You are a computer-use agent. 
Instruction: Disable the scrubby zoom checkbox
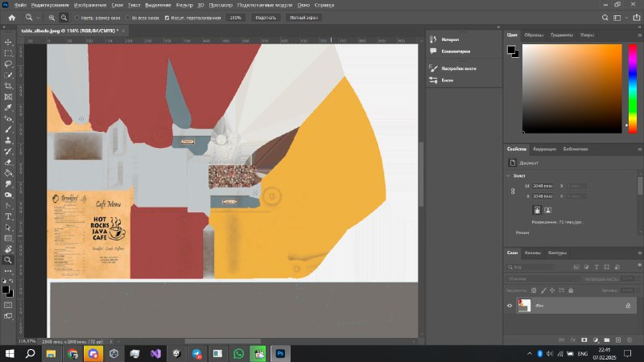(167, 18)
